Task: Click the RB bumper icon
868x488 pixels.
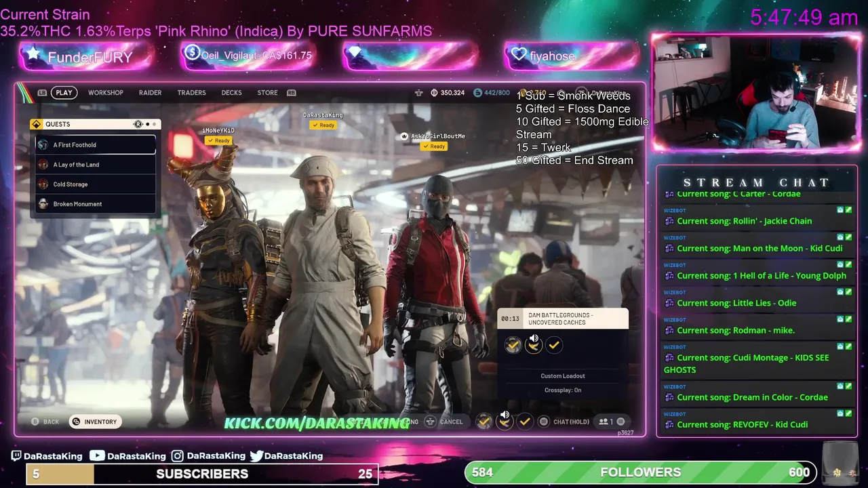Action: [x=292, y=93]
